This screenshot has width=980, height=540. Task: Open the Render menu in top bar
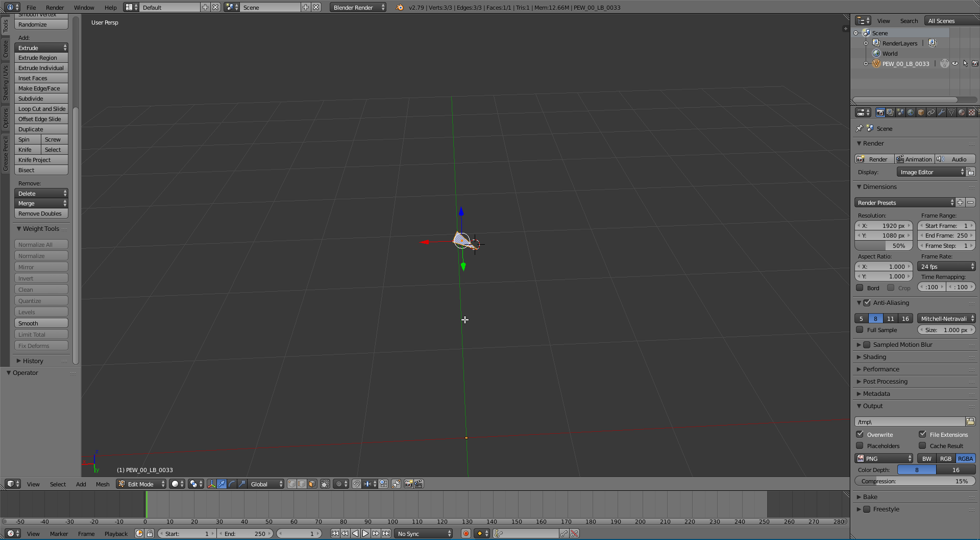(x=55, y=8)
